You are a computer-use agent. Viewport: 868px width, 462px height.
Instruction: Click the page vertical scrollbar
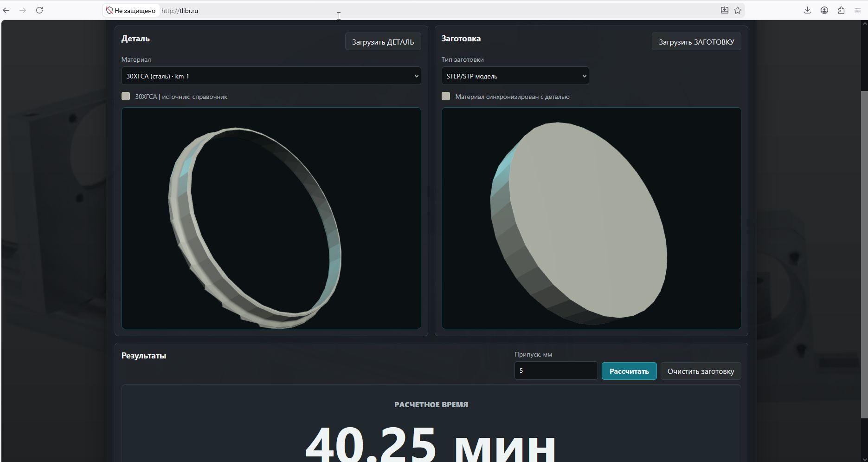tap(864, 254)
